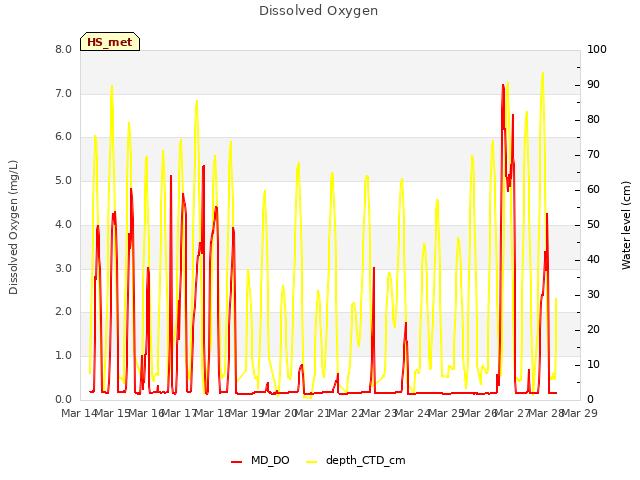
Task: Click the 100 right axis value
Action: [597, 49]
